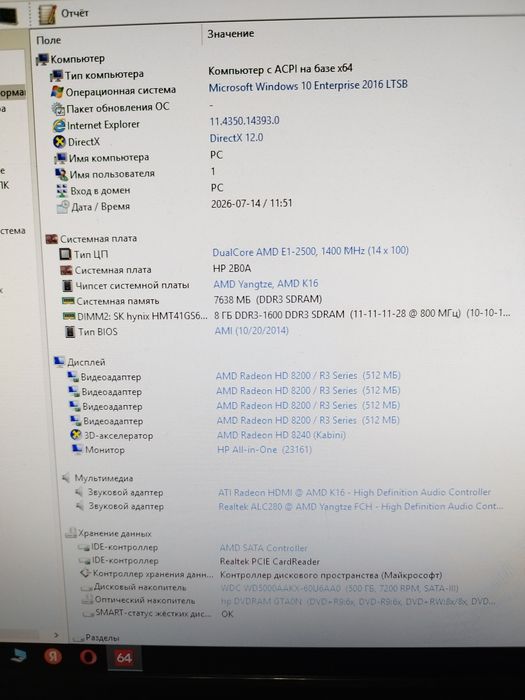Image resolution: width=525 pixels, height=700 pixels.
Task: Click the Поле column header
Action: click(49, 40)
